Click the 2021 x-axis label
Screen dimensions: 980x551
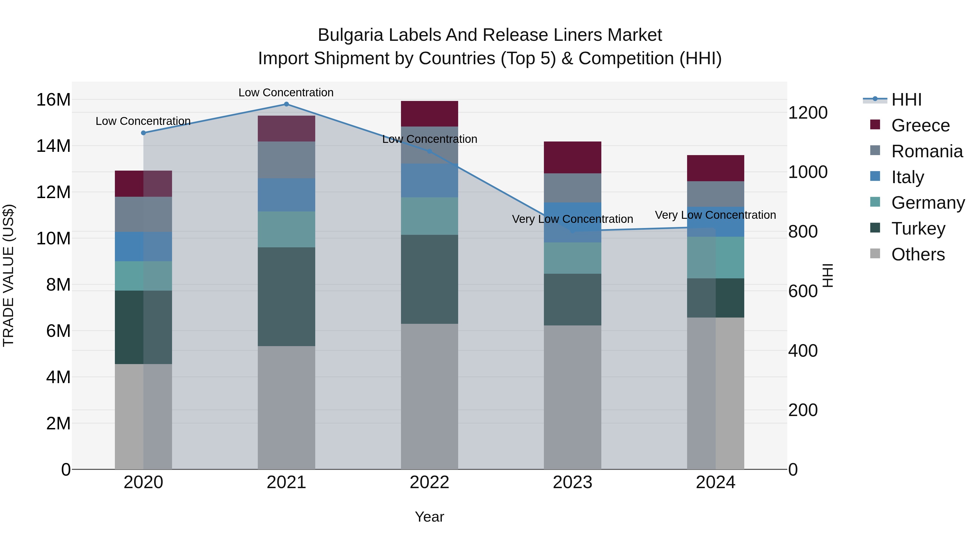(286, 482)
